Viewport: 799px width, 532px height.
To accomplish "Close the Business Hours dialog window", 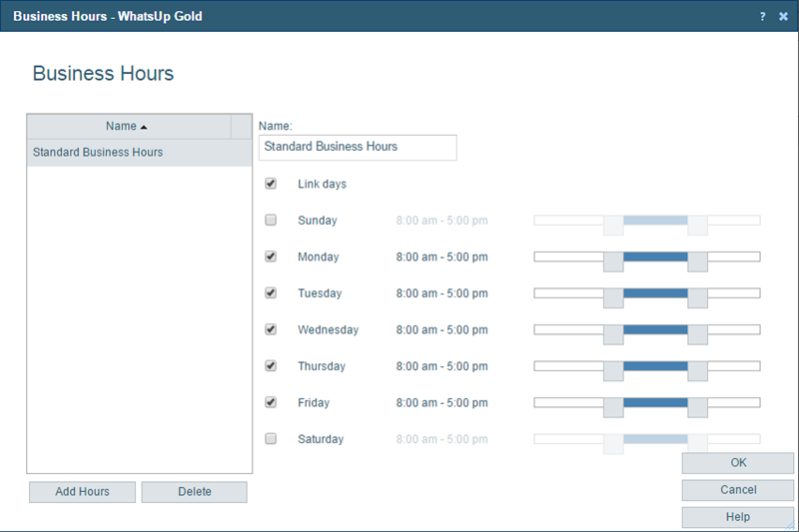I will tap(783, 17).
